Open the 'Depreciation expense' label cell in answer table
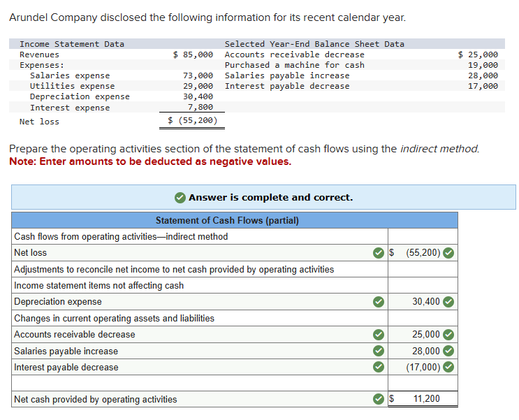Image resolution: width=519 pixels, height=420 pixels. 189,302
